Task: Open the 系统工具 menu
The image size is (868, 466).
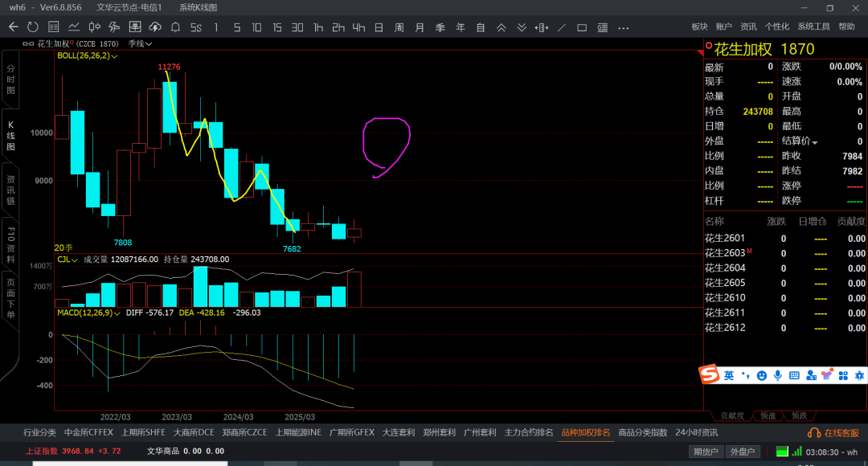Action: point(813,27)
